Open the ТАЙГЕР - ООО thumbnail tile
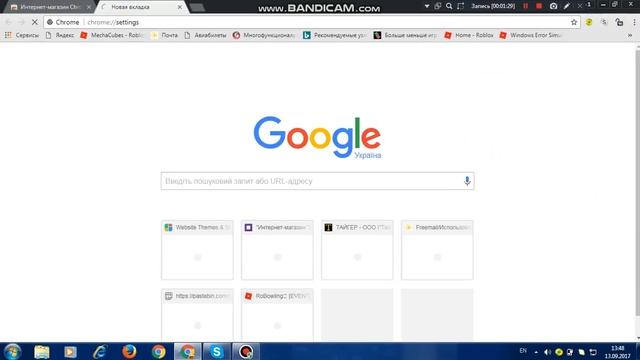This screenshot has height=360, width=640. click(357, 250)
